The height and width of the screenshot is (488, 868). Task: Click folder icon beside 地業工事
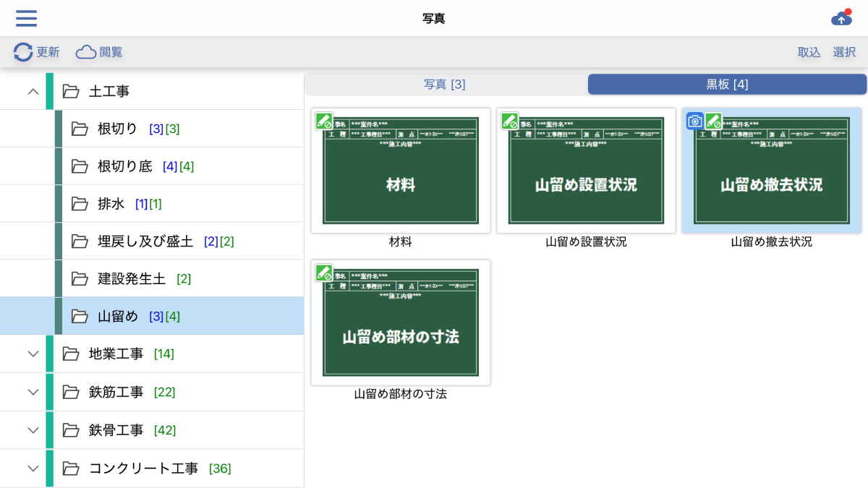click(x=71, y=354)
